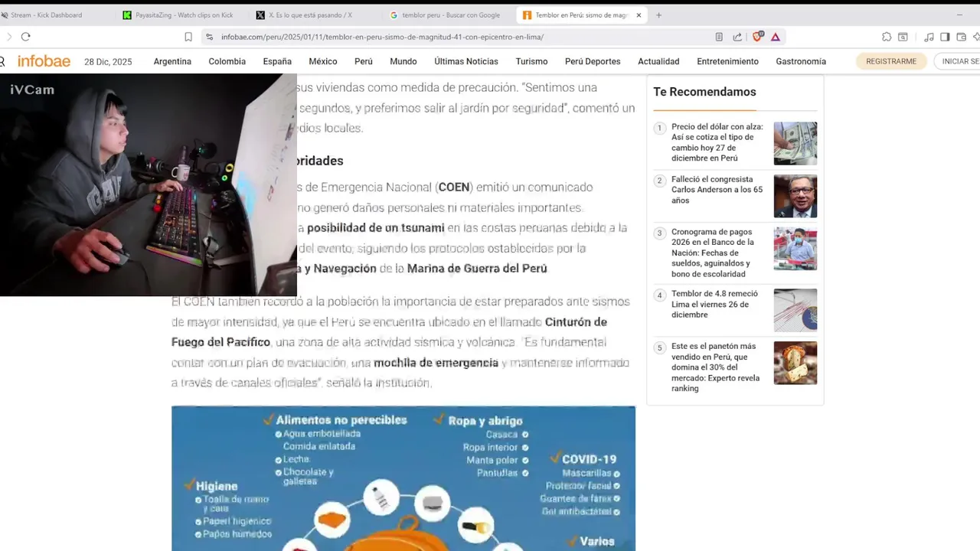Open Mundo section
The height and width of the screenshot is (551, 980).
(403, 61)
